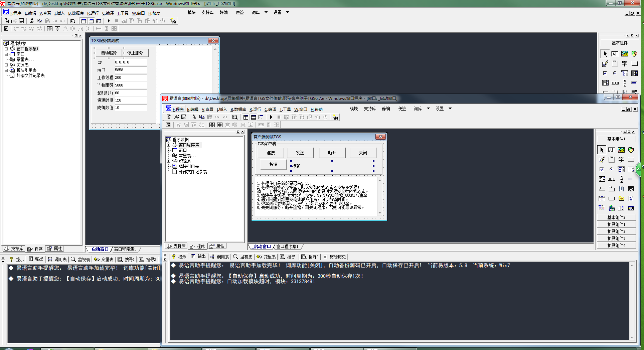Click 启动服务 button on TGS服务端测试 form
644x350 pixels.
pos(109,53)
